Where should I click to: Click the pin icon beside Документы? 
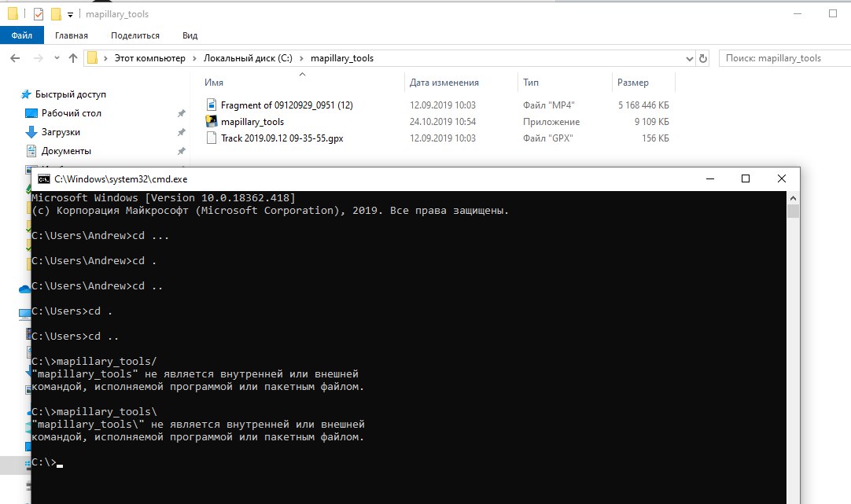coord(181,152)
